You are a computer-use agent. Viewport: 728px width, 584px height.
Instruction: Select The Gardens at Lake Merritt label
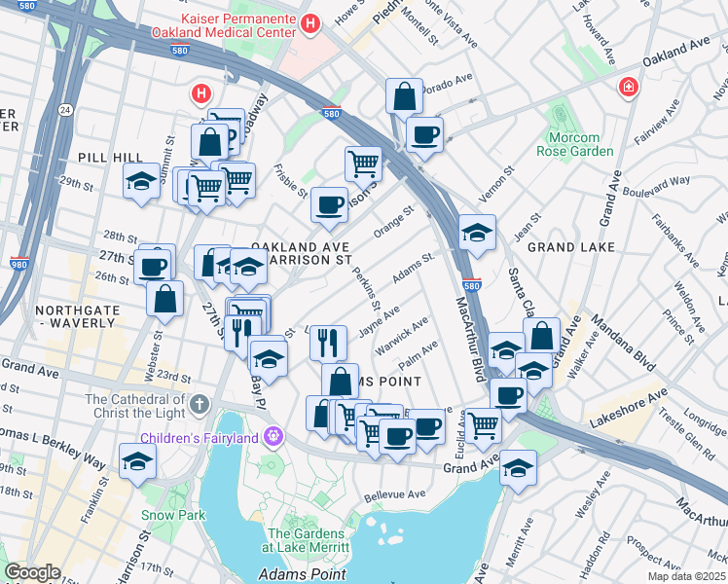pyautogui.click(x=306, y=540)
